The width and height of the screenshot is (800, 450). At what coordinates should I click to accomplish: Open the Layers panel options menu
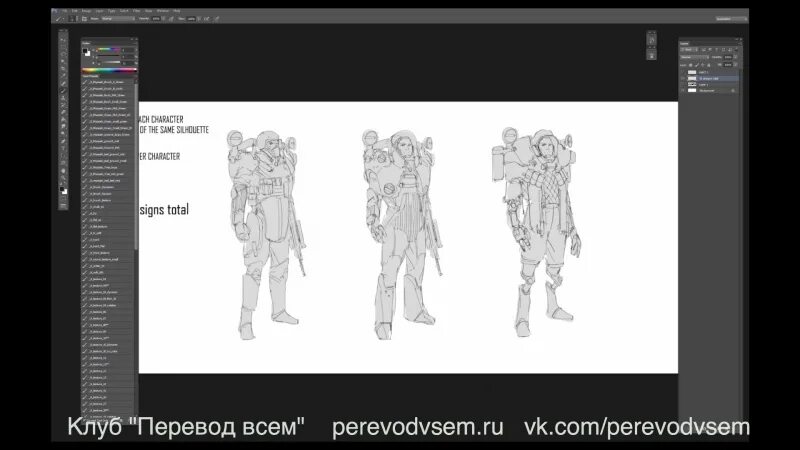coord(740,44)
